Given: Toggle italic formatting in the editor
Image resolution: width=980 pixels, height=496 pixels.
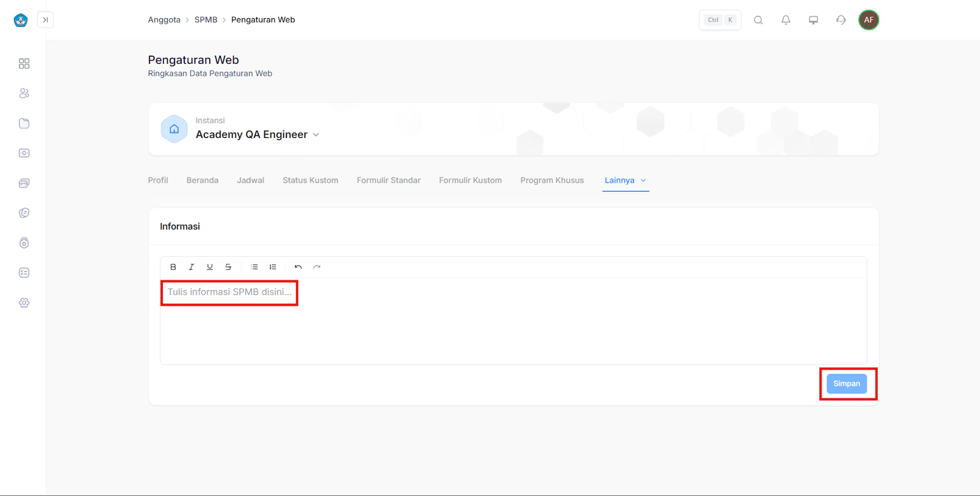Looking at the screenshot, I should pyautogui.click(x=191, y=267).
